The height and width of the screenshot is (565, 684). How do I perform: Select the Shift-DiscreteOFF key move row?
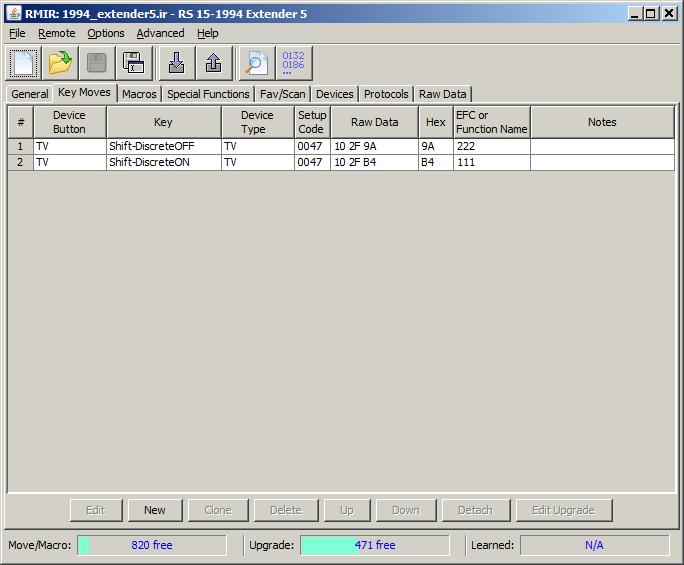[163, 146]
